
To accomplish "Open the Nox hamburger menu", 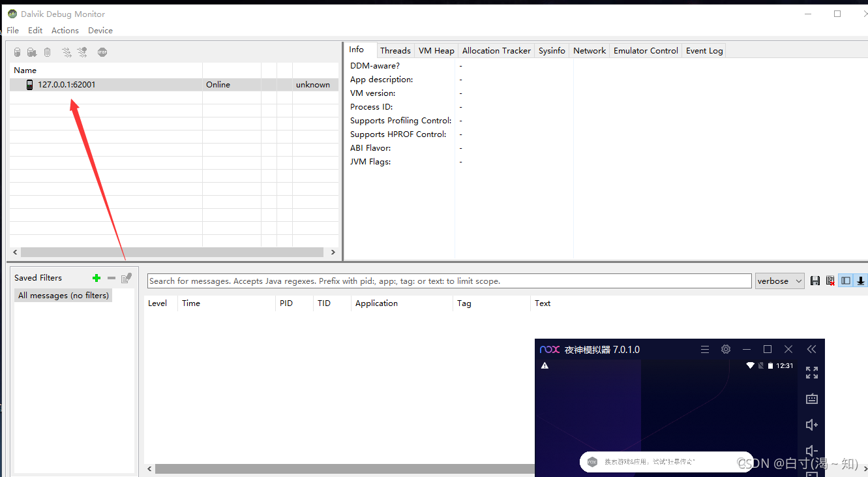I will click(x=705, y=349).
